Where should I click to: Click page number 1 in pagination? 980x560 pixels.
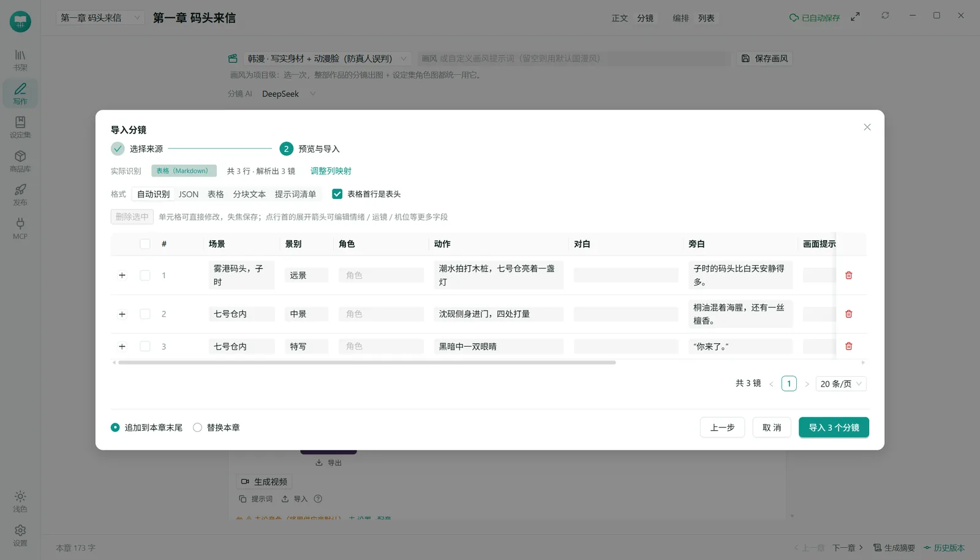click(x=789, y=384)
